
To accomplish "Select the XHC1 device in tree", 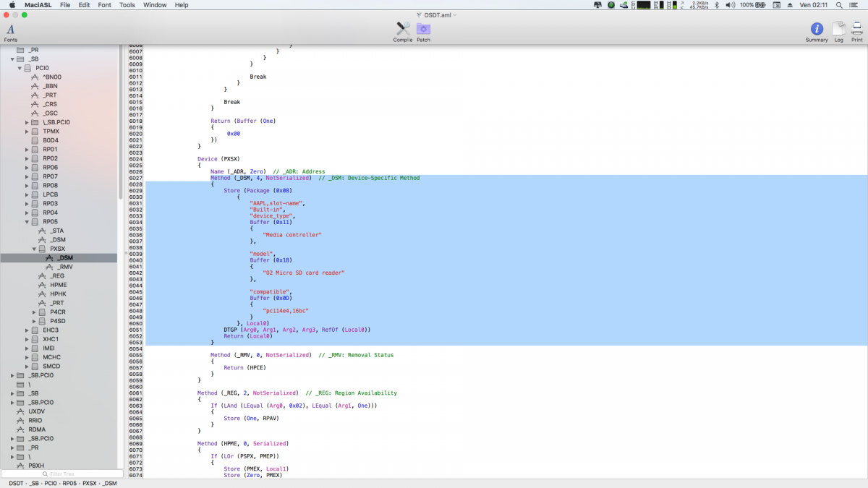I will point(50,339).
